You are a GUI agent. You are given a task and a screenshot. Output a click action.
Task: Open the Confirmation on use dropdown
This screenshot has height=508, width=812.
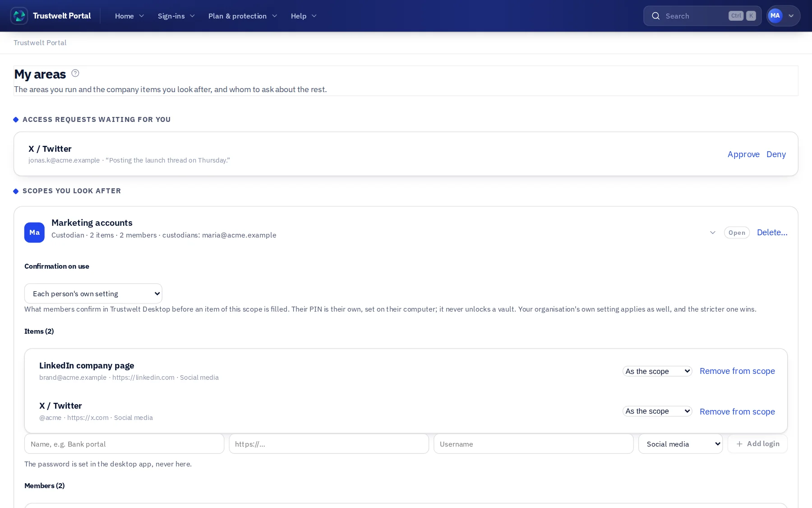click(93, 294)
